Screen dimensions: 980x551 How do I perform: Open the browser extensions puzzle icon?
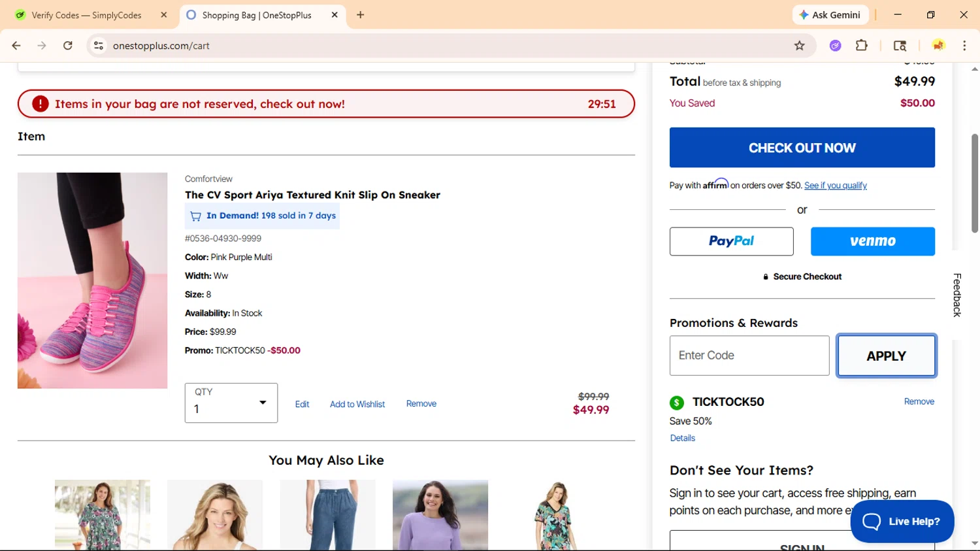pos(862,46)
